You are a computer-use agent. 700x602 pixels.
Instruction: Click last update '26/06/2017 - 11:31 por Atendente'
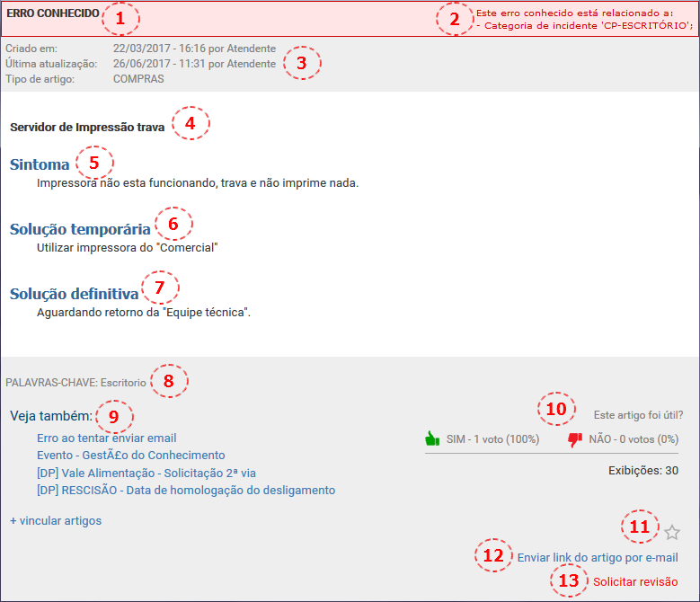point(194,64)
